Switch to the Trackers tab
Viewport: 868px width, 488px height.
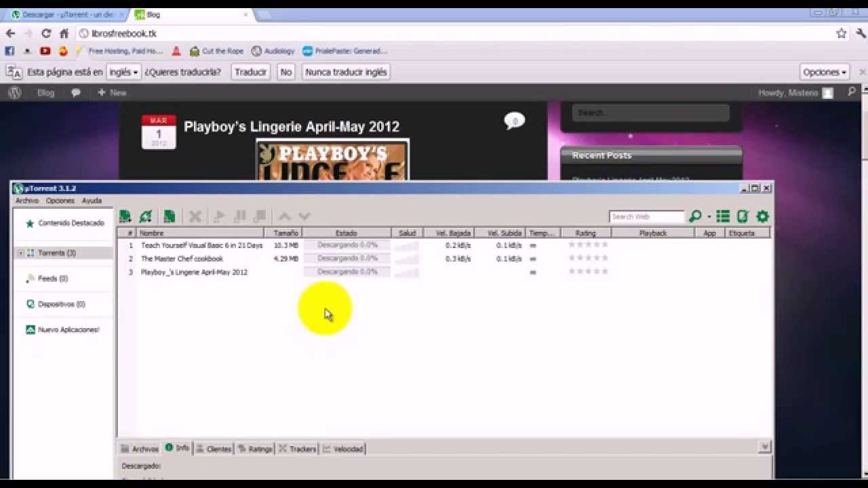point(298,449)
